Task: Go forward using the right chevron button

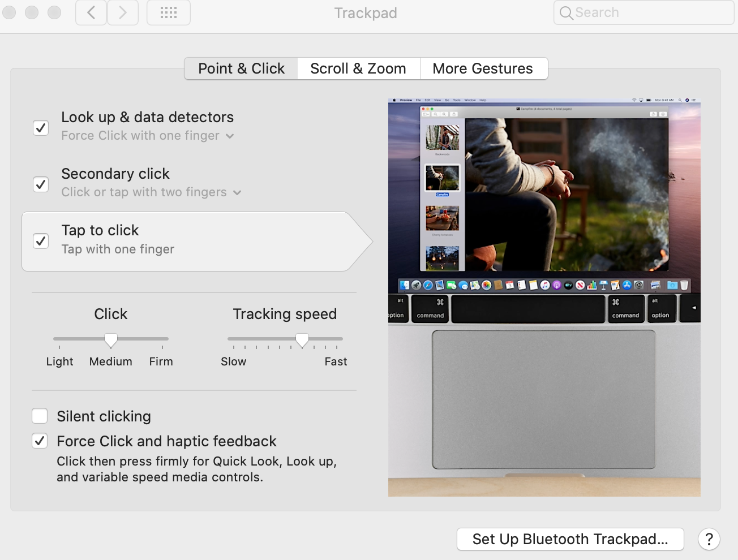Action: pos(123,12)
